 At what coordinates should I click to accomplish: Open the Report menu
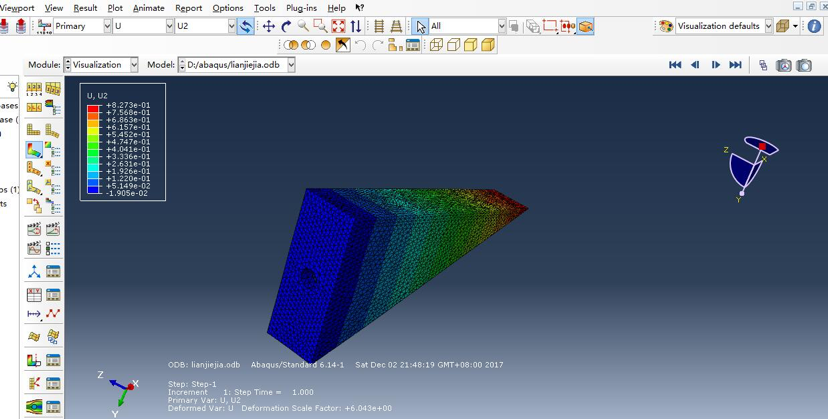189,8
